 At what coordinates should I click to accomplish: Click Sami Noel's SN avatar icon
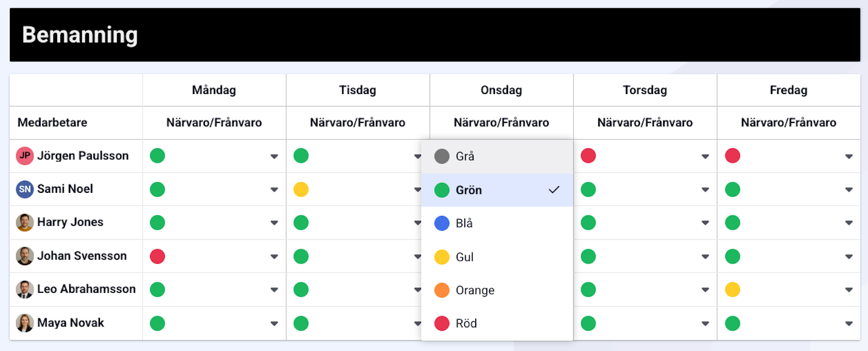pyautogui.click(x=25, y=190)
